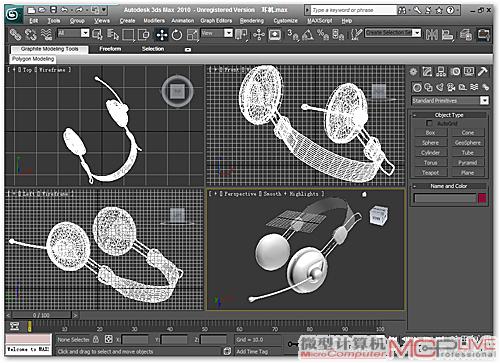This screenshot has width=500, height=363.
Task: Collapse the Name and Color rollout
Action: click(x=449, y=186)
